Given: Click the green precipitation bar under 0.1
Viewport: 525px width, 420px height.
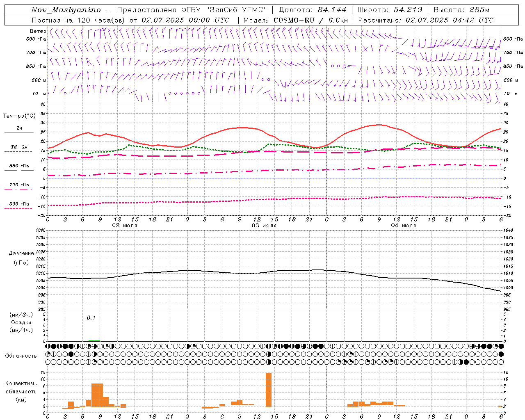Looking at the screenshot, I should tap(94, 340).
